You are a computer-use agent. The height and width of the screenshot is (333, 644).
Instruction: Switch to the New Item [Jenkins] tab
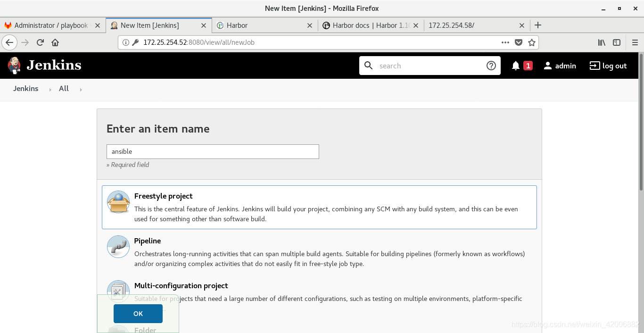[x=159, y=25]
